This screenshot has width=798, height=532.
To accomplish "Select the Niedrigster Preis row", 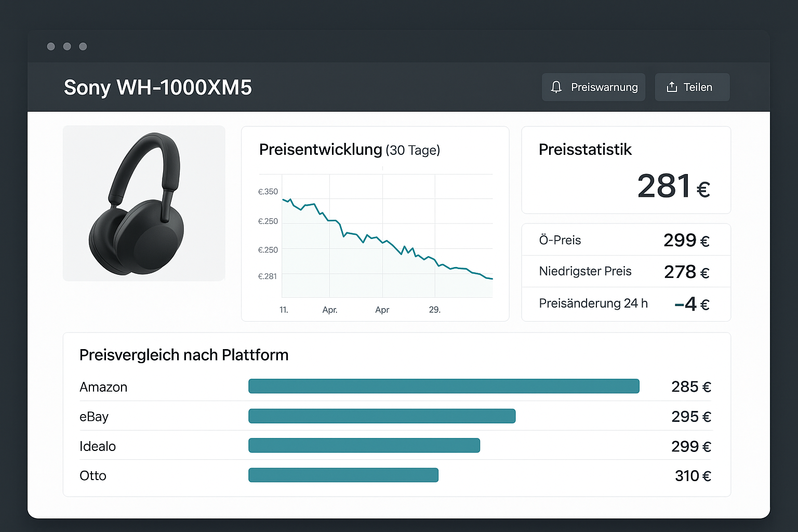I will 585,271.
